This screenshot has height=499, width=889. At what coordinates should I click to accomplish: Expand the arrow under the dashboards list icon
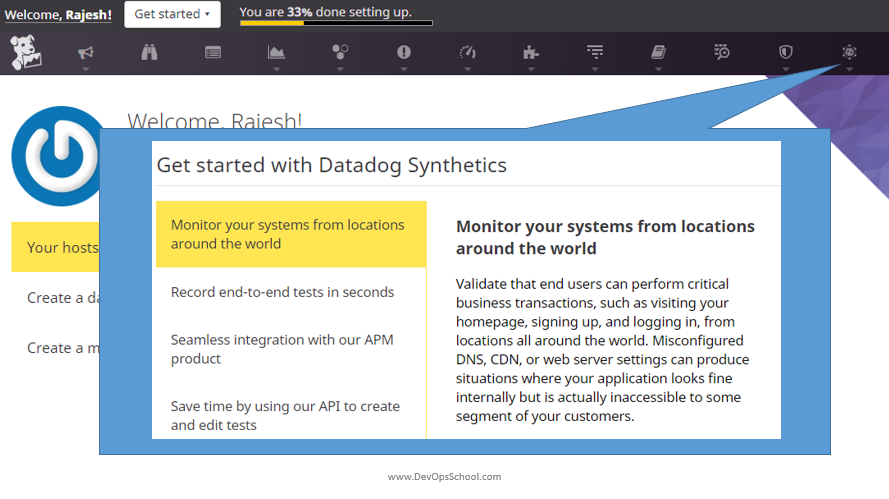click(x=213, y=69)
